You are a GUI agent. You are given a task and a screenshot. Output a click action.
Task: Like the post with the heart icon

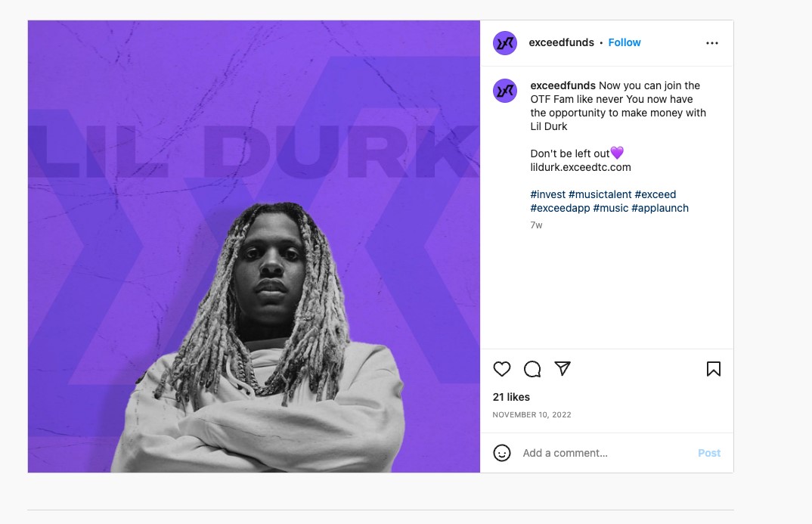click(x=501, y=369)
